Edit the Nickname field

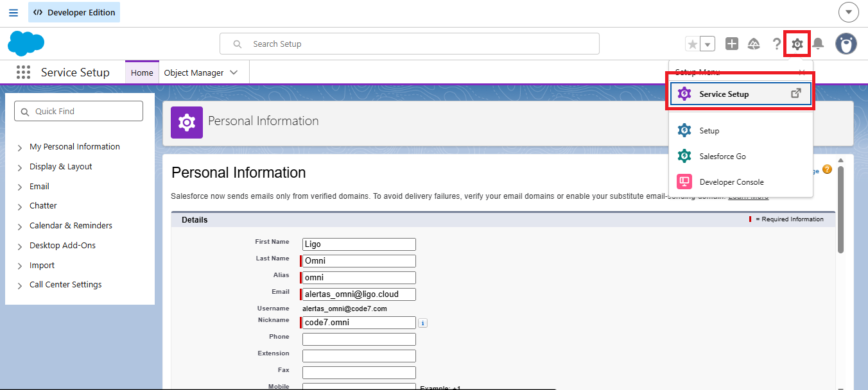(359, 323)
